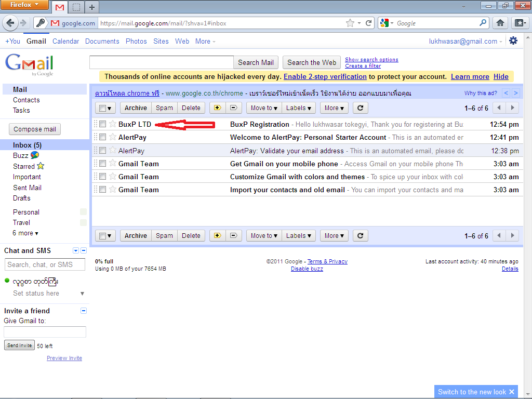Screen dimensions: 532x399
Task: Click Enable 2-step verification link
Action: (x=325, y=76)
